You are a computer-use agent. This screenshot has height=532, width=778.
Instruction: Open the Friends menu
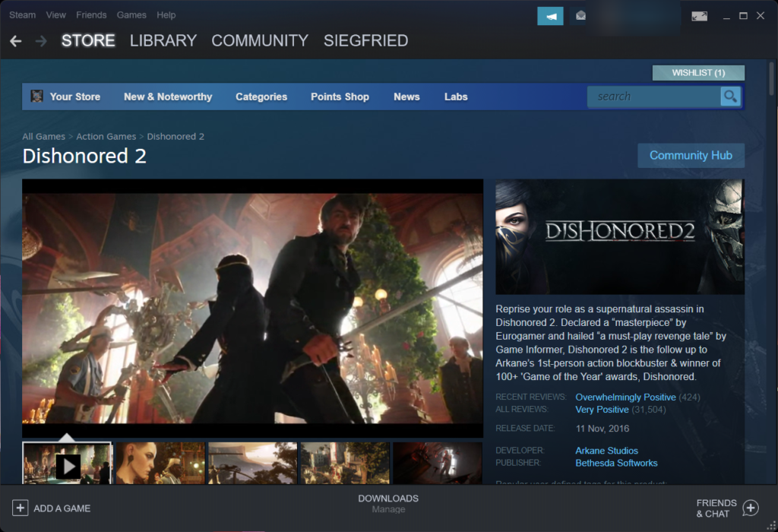(x=91, y=14)
